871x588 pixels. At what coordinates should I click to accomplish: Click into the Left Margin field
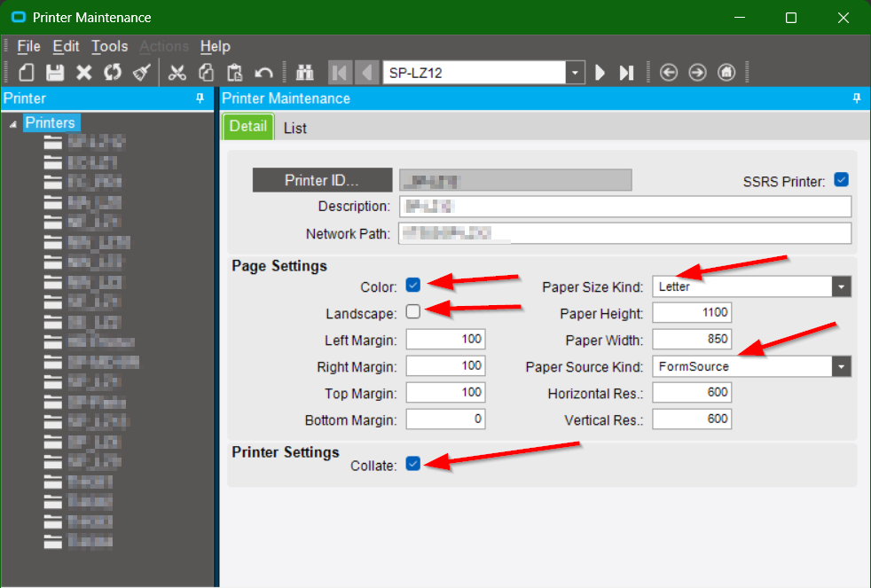(x=445, y=340)
